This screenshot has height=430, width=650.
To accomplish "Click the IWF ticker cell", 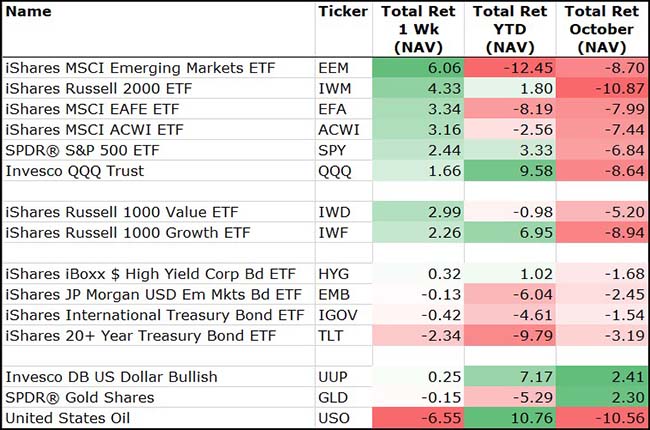I will coord(332,233).
